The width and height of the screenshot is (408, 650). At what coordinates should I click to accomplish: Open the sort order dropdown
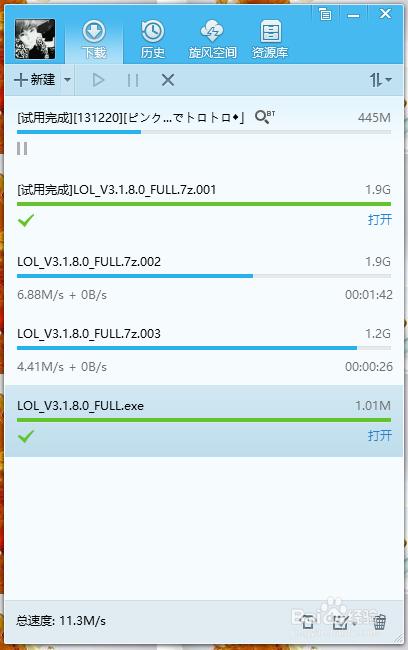381,80
